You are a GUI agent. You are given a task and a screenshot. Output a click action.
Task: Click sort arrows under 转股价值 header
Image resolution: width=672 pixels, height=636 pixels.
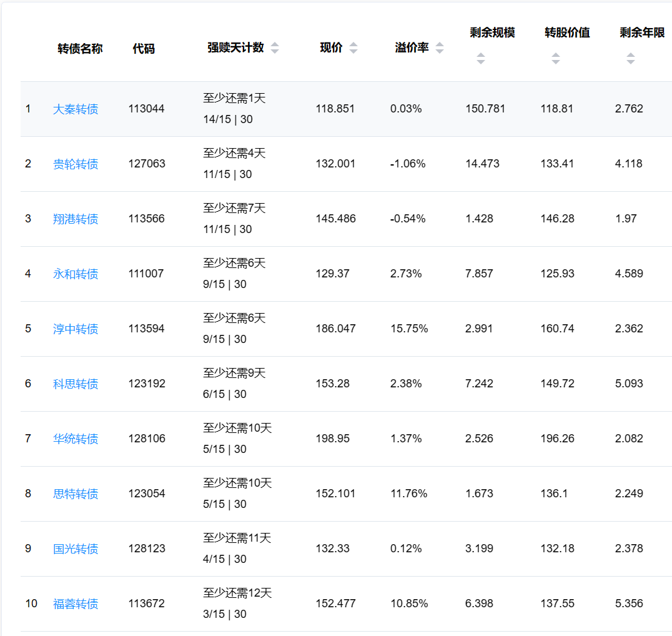pos(555,59)
